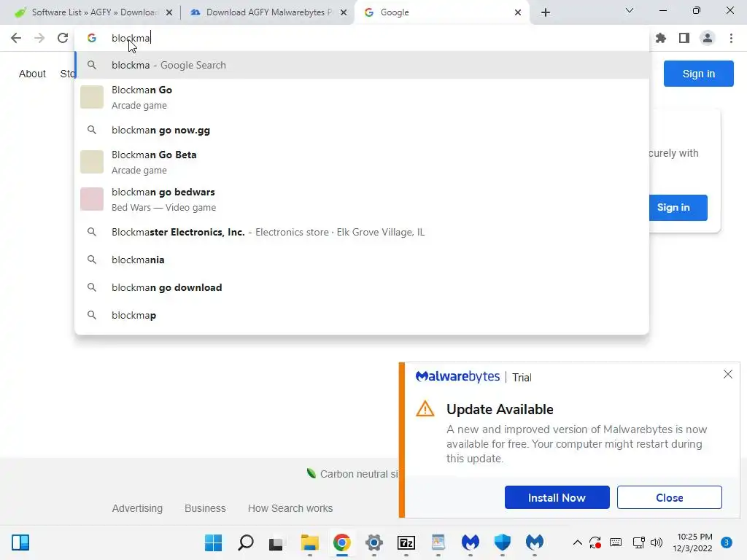Open clock showing 10:25 PM
Viewport: 747px width, 560px height.
(693, 542)
